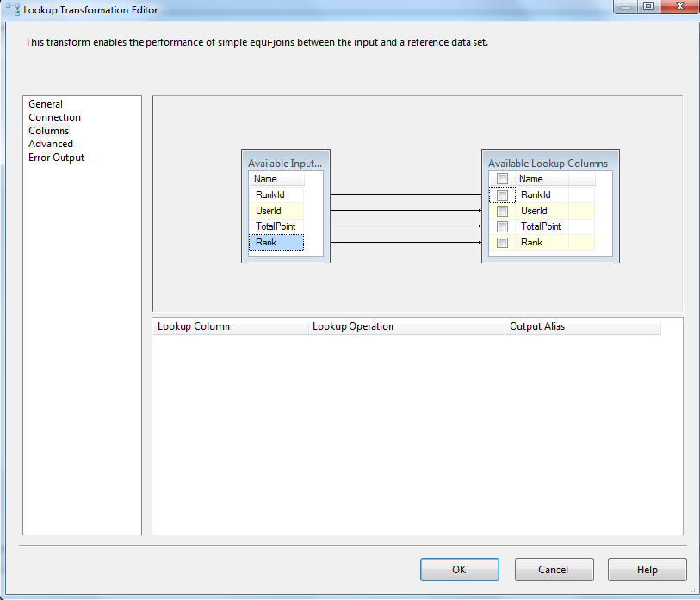Select Rank in Available Input Columns
The height and width of the screenshot is (600, 700).
(276, 243)
